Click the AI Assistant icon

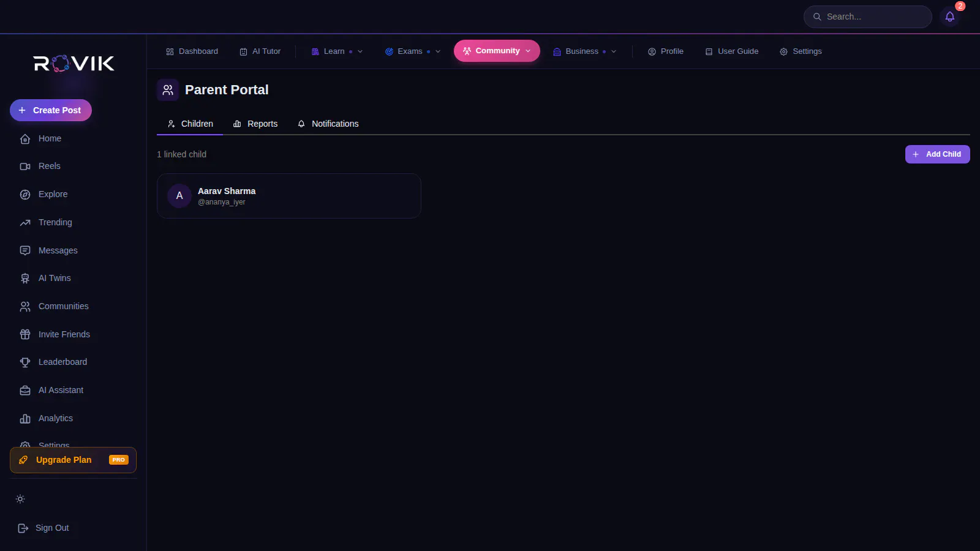tap(25, 391)
